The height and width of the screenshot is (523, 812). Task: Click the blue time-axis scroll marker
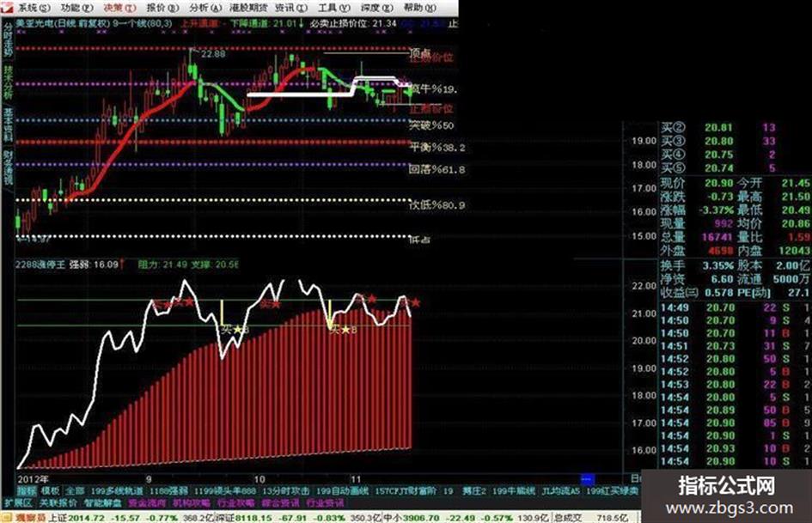[x=587, y=479]
